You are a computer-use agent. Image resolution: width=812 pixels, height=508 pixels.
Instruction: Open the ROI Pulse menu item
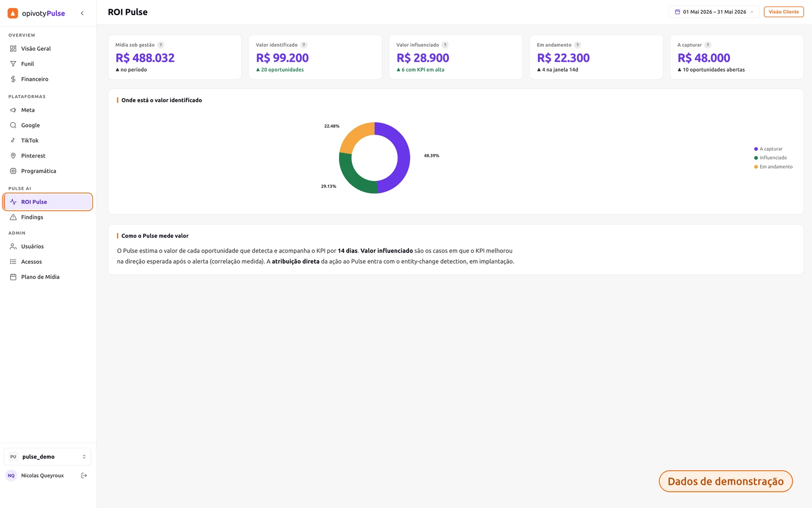pos(48,202)
